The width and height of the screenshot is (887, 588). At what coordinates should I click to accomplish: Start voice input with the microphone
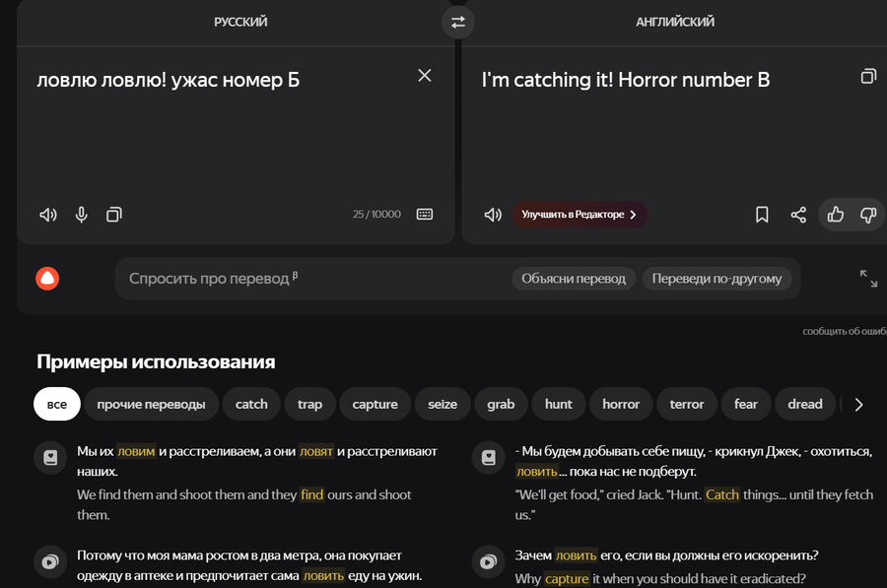point(82,215)
